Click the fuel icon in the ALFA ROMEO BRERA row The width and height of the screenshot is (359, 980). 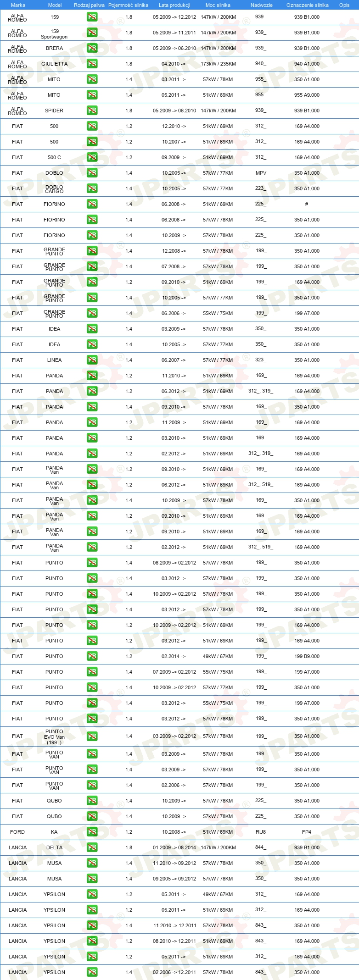point(92,48)
